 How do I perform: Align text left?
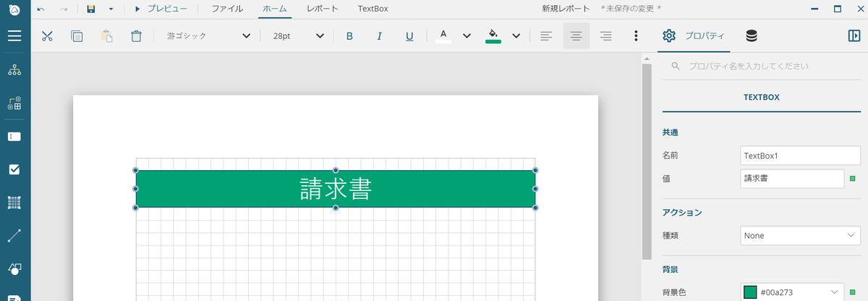click(x=546, y=35)
